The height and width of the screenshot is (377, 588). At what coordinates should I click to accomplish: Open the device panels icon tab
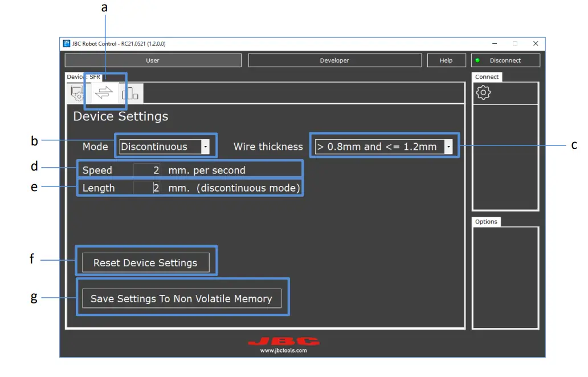click(130, 93)
